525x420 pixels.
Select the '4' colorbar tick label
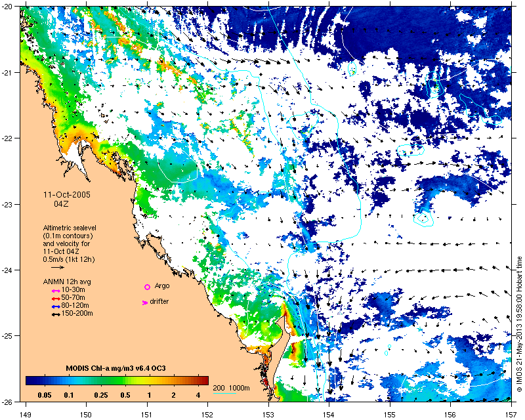coord(198,395)
